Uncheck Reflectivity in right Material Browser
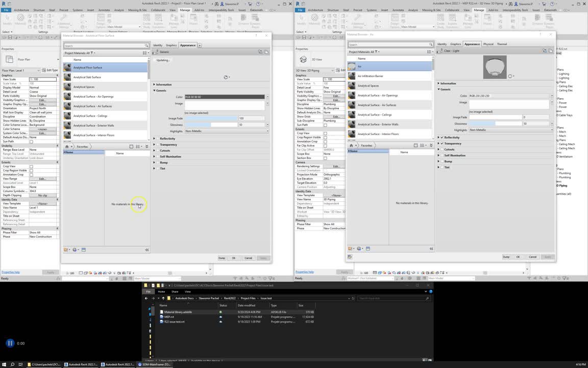This screenshot has width=588, height=368. click(442, 137)
